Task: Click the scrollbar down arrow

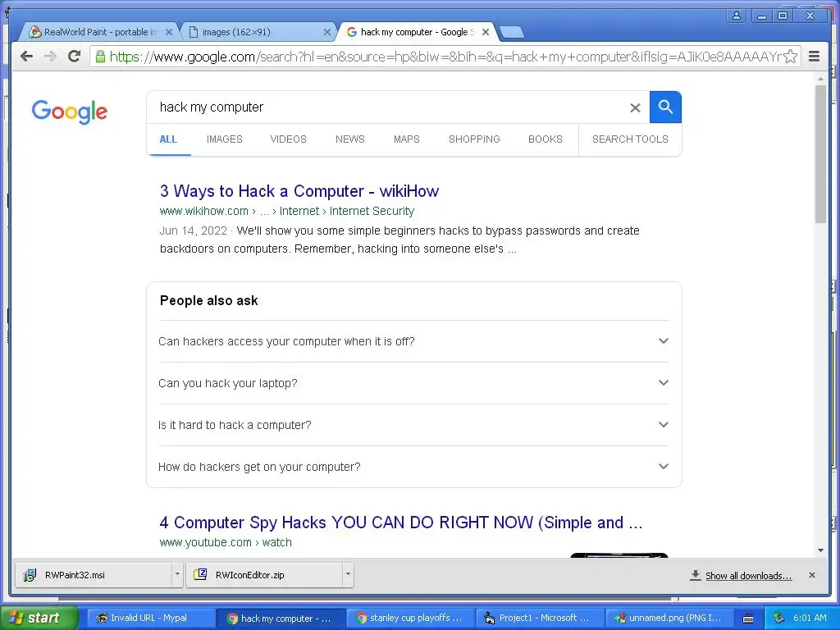Action: coord(820,550)
